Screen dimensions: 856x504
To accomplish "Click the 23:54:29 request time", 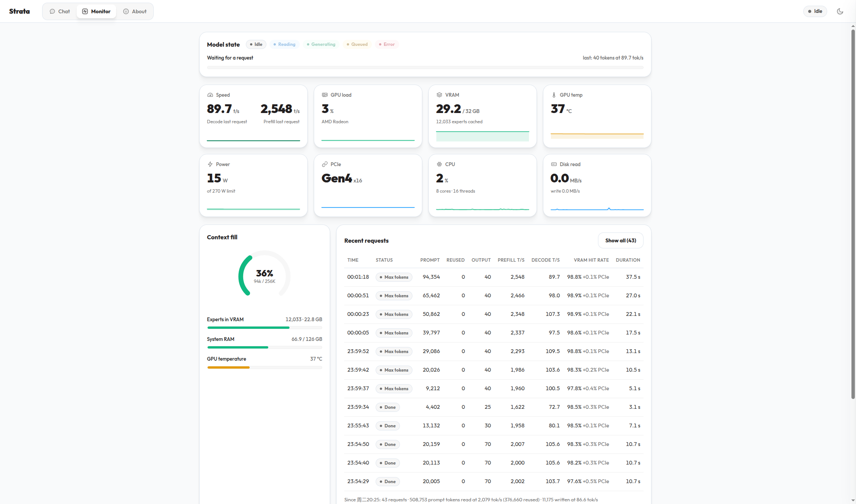I will click(x=358, y=481).
